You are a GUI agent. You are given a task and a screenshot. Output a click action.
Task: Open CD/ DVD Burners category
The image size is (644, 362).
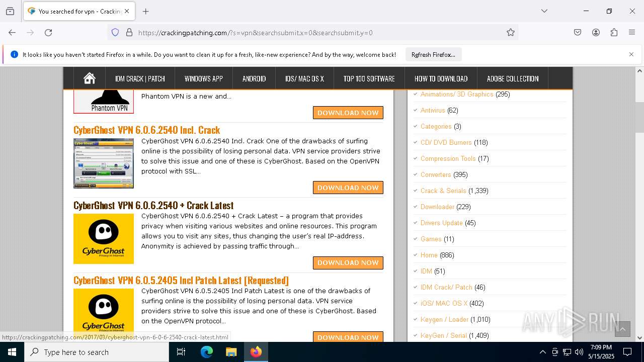point(446,142)
